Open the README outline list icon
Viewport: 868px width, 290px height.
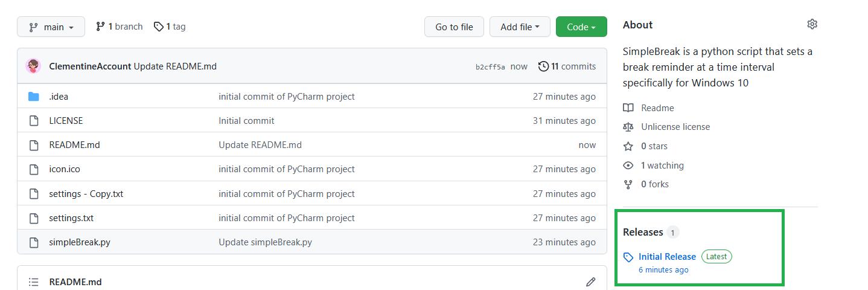(34, 282)
